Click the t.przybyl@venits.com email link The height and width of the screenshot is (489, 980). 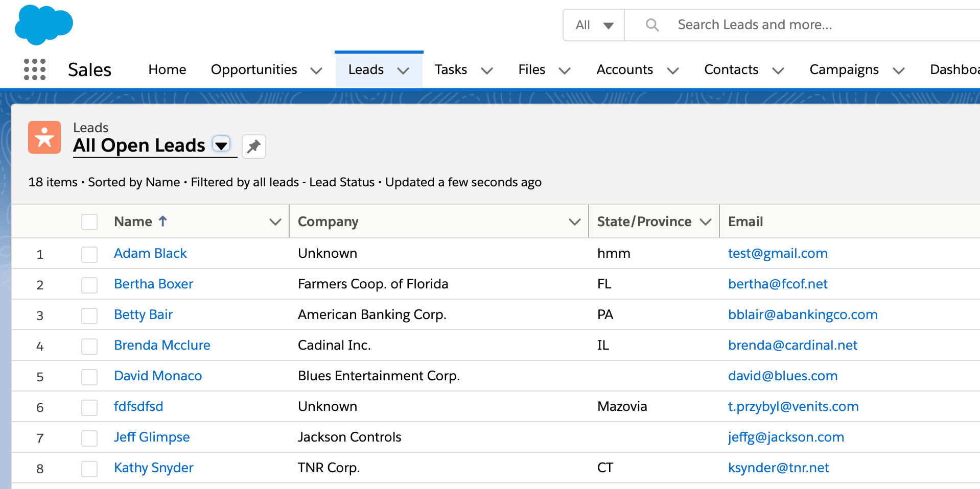pyautogui.click(x=793, y=406)
